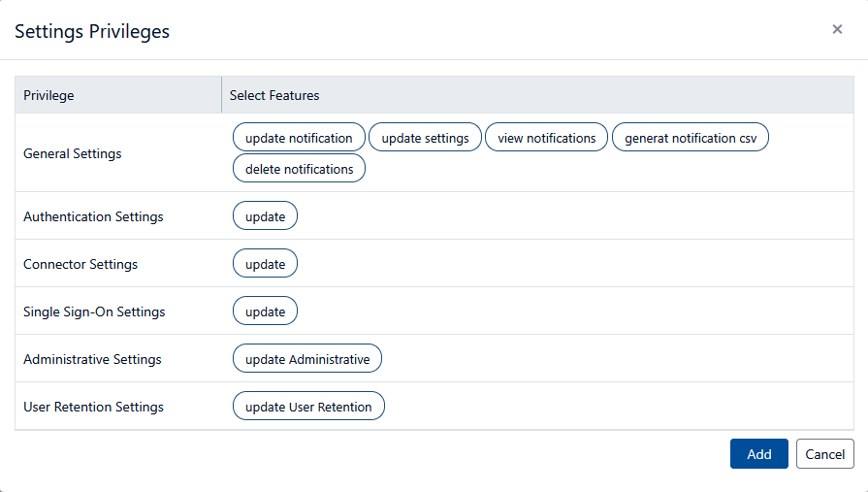Click the Authentication Settings privilege label
The image size is (868, 492).
[93, 216]
